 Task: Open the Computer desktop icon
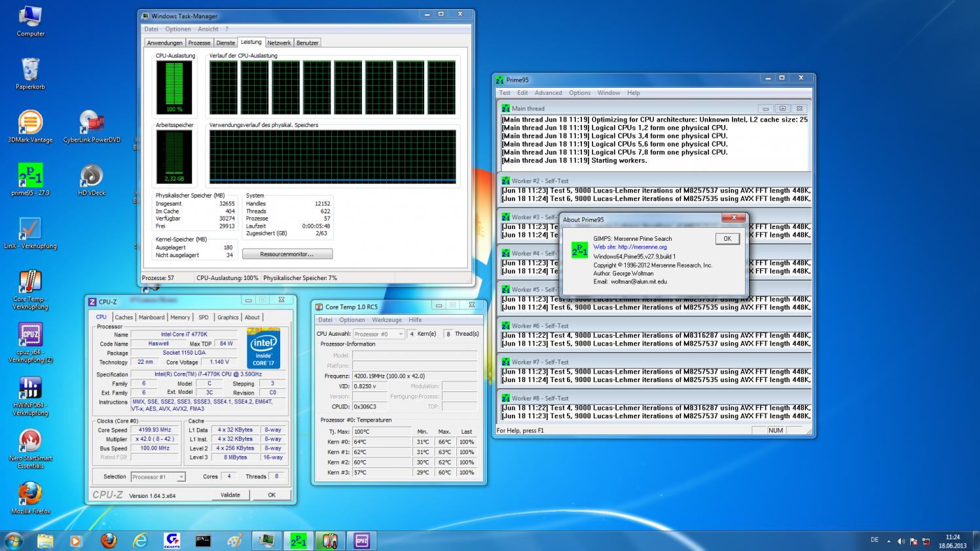30,21
